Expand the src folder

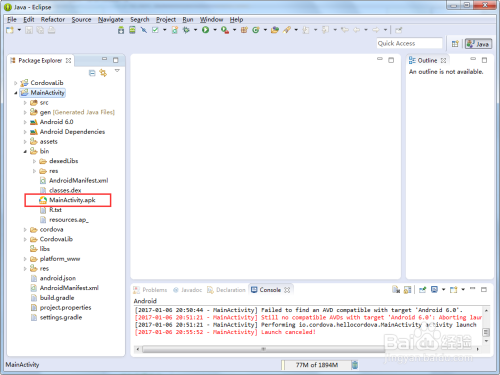coord(25,103)
